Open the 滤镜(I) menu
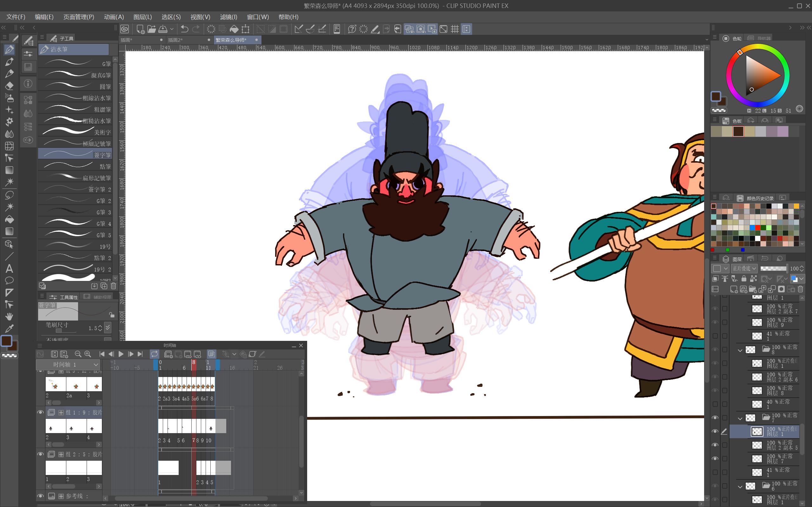The image size is (812, 507). tap(228, 17)
